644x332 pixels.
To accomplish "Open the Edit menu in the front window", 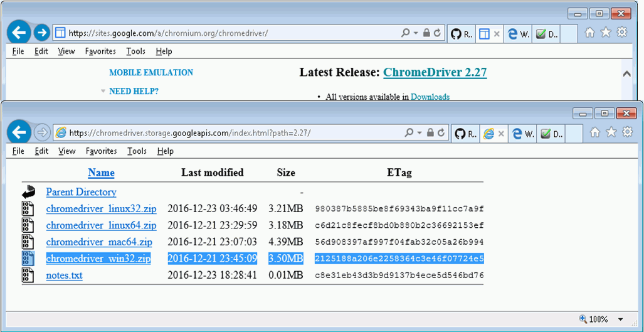I will point(41,151).
